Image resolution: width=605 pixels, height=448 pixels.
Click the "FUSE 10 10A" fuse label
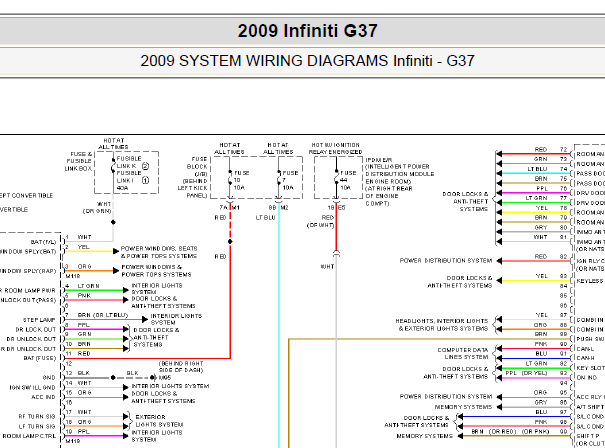(241, 180)
